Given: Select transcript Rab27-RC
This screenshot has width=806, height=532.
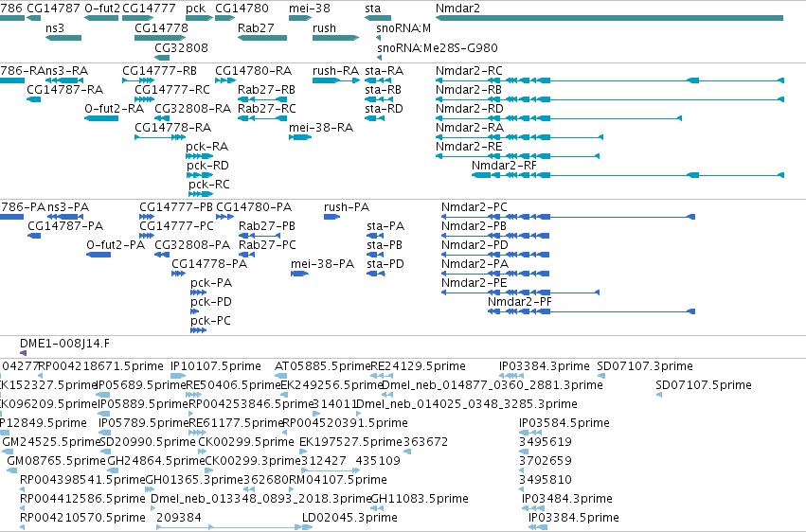Looking at the screenshot, I should tap(267, 108).
